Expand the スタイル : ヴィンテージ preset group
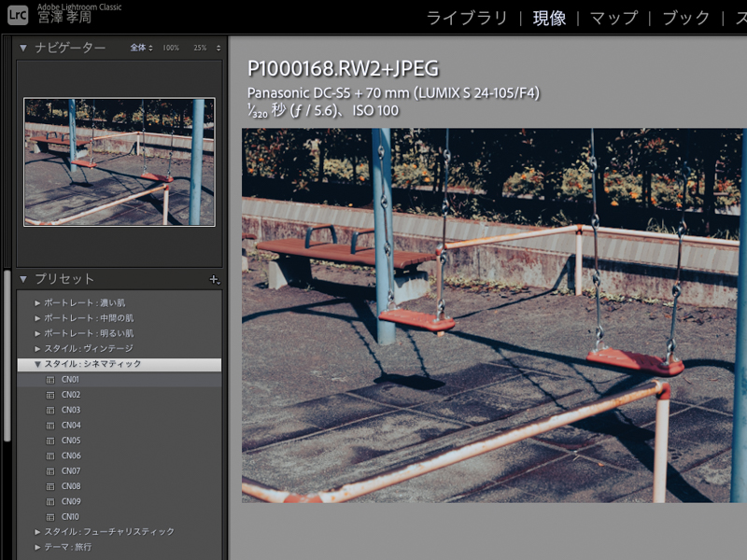Image resolution: width=747 pixels, height=560 pixels. pyautogui.click(x=37, y=348)
